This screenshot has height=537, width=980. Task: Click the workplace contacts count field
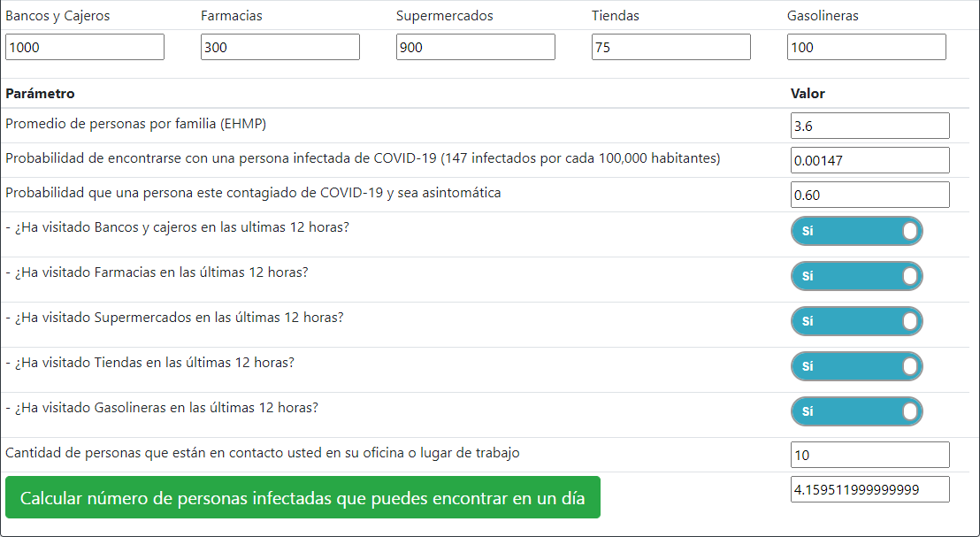click(x=869, y=455)
